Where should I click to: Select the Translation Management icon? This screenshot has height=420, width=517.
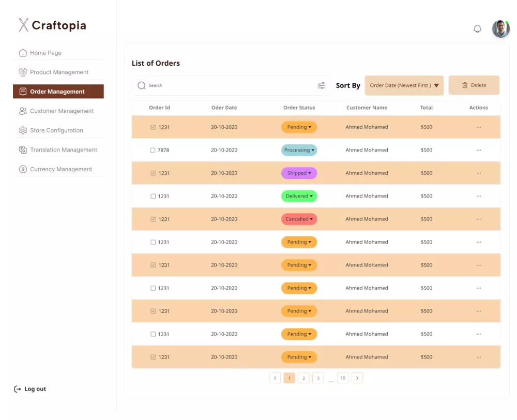[x=23, y=149]
